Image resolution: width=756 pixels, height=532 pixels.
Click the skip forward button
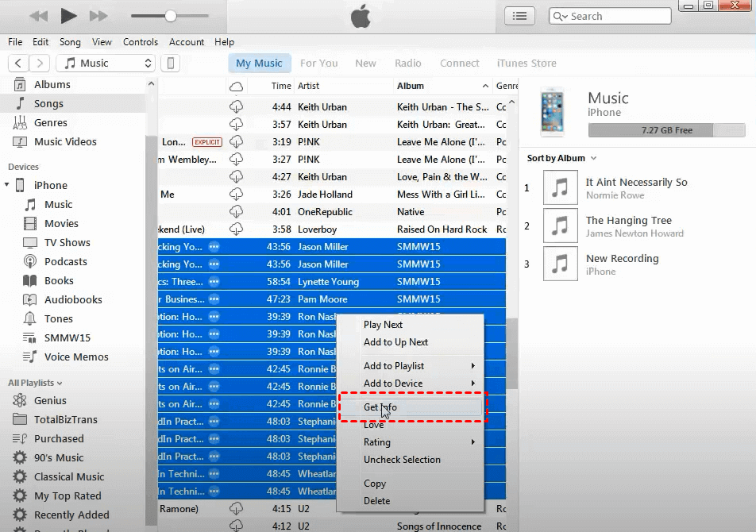[x=98, y=16]
